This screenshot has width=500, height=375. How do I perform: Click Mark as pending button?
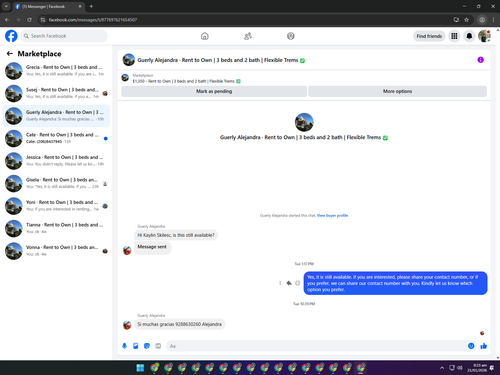[x=214, y=91]
